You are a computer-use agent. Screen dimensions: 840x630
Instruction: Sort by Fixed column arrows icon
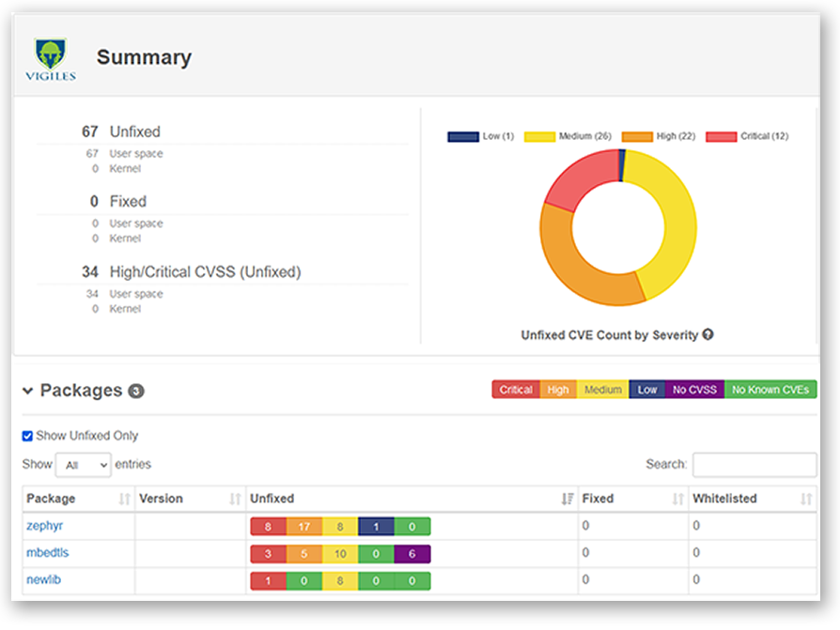click(678, 499)
